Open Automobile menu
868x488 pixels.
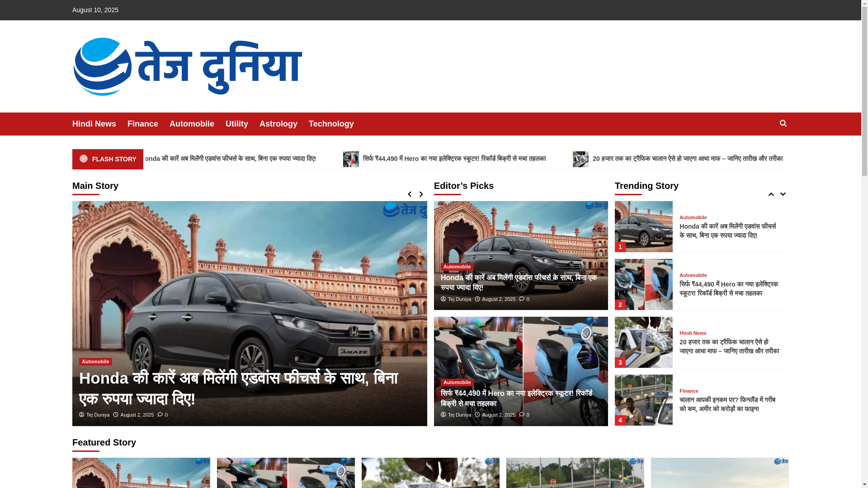192,124
